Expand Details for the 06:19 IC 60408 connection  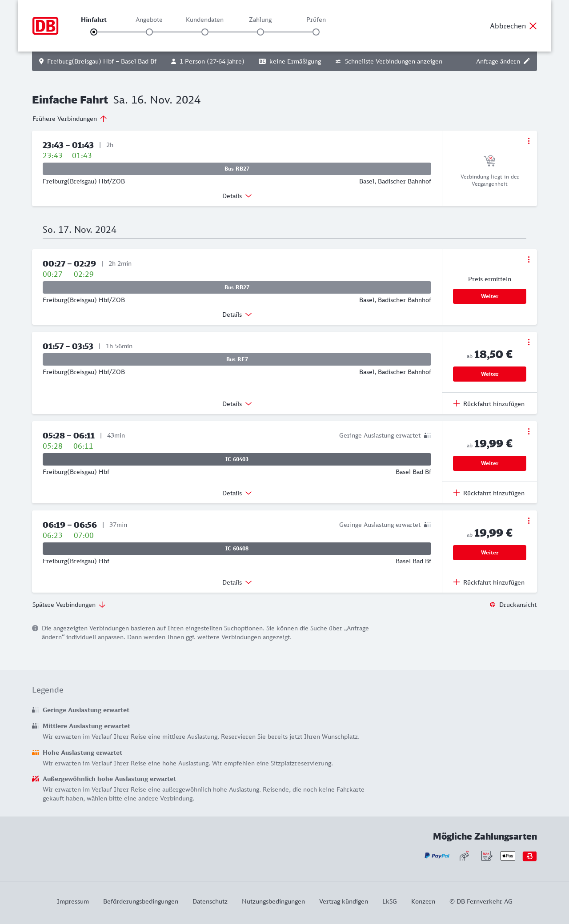point(237,582)
